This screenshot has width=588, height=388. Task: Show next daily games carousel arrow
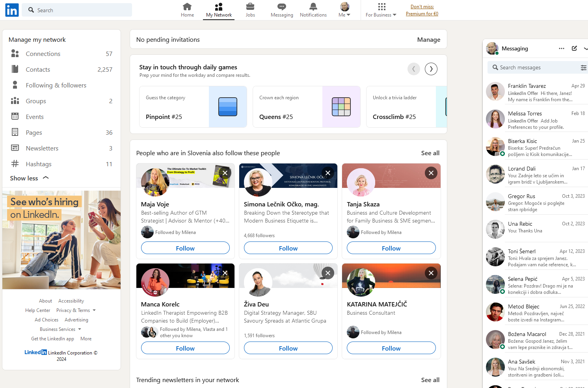tap(431, 69)
